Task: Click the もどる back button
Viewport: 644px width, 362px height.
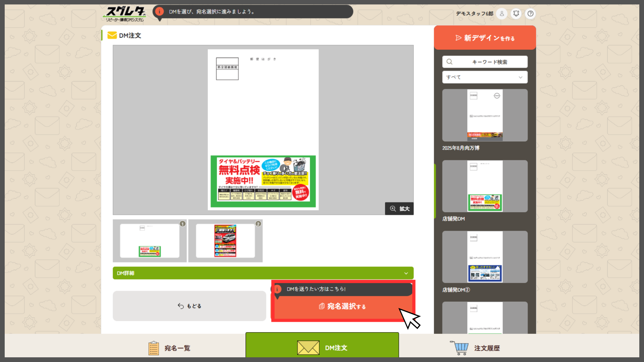Action: pyautogui.click(x=189, y=306)
